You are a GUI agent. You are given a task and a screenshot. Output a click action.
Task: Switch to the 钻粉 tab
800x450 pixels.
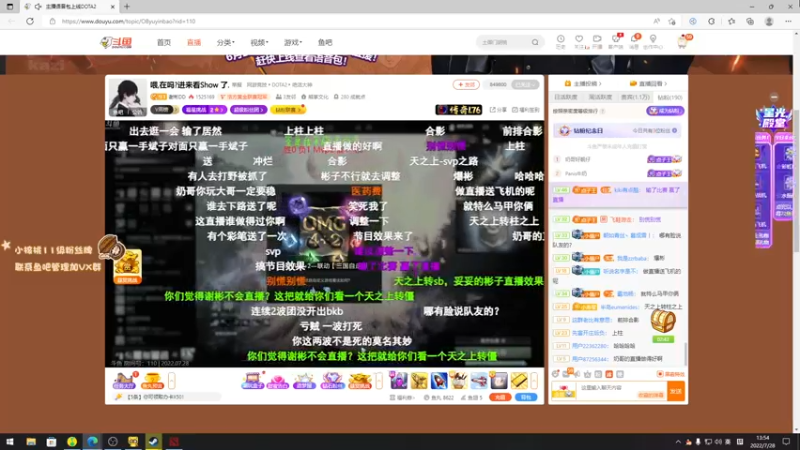coord(669,97)
